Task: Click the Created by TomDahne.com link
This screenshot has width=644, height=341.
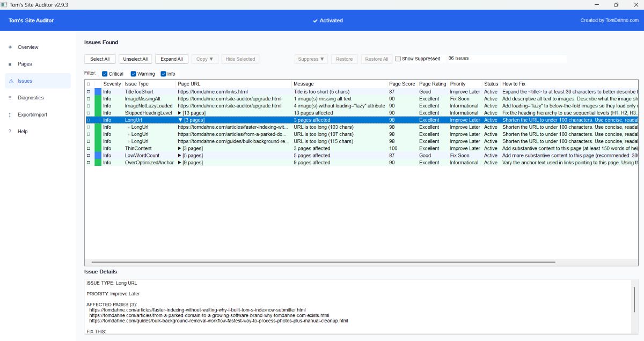Action: (x=611, y=20)
